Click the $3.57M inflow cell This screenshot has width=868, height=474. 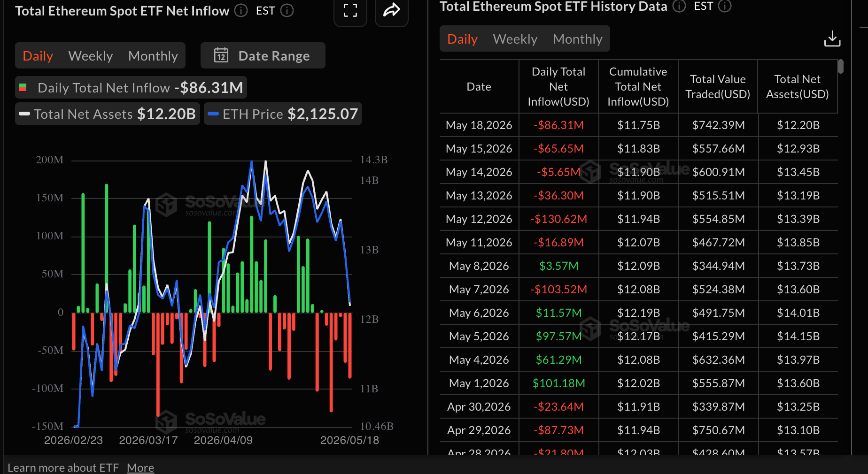coord(558,266)
